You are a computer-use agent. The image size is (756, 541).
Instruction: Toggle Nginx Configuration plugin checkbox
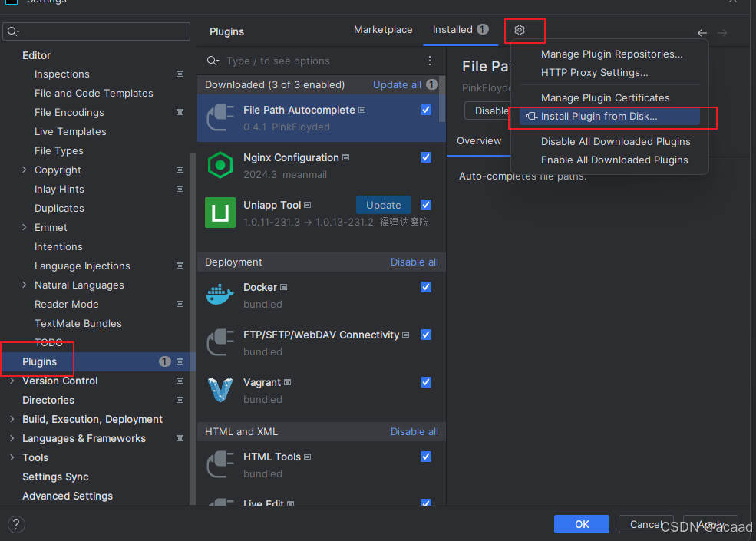click(x=426, y=157)
